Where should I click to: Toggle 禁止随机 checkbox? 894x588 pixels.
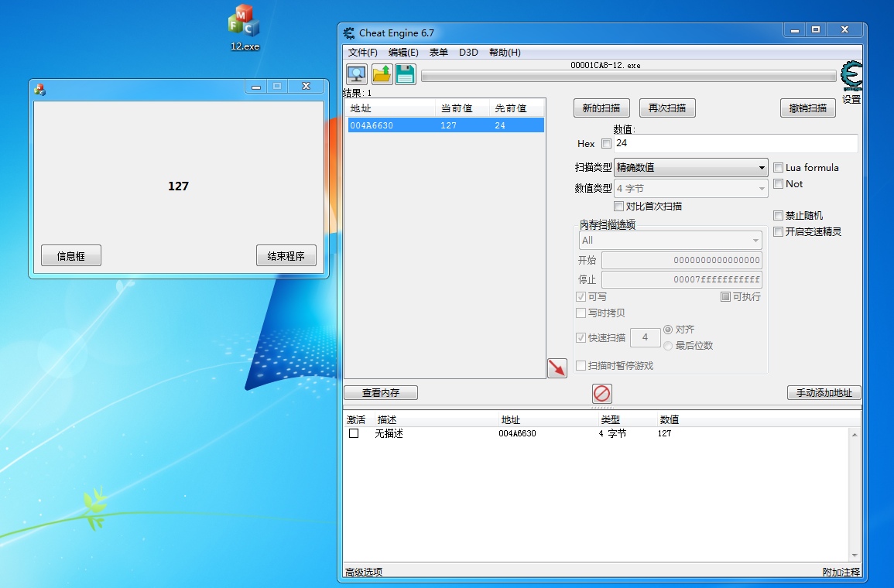point(778,215)
